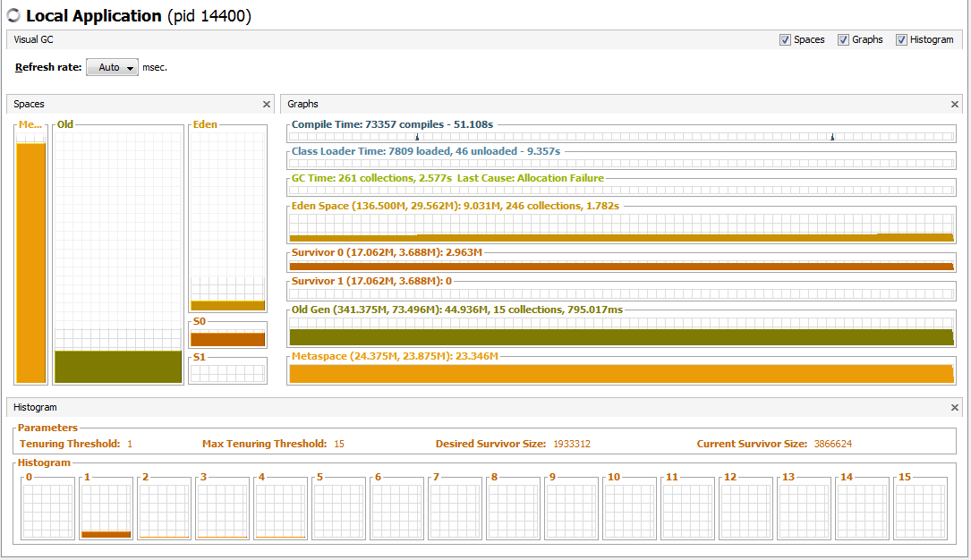971x560 pixels.
Task: Click histogram age bucket 8
Action: pos(514,511)
